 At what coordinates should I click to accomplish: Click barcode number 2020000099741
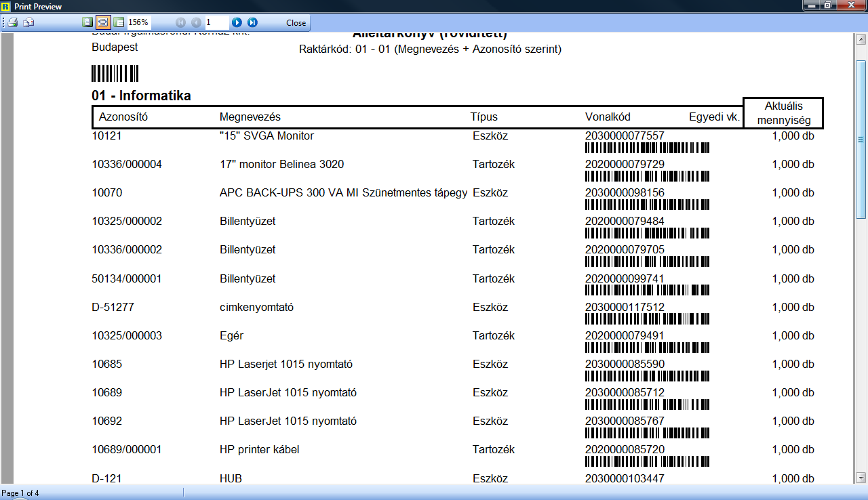[625, 278]
